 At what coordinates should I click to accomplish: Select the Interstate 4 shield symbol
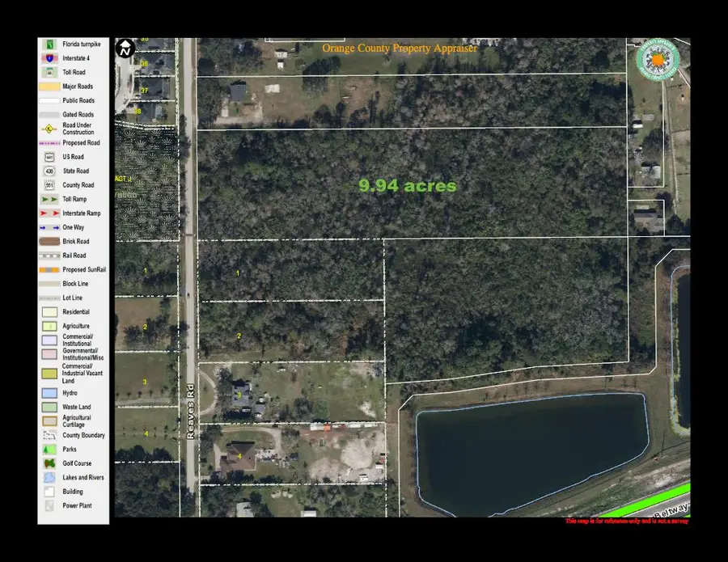(49, 57)
